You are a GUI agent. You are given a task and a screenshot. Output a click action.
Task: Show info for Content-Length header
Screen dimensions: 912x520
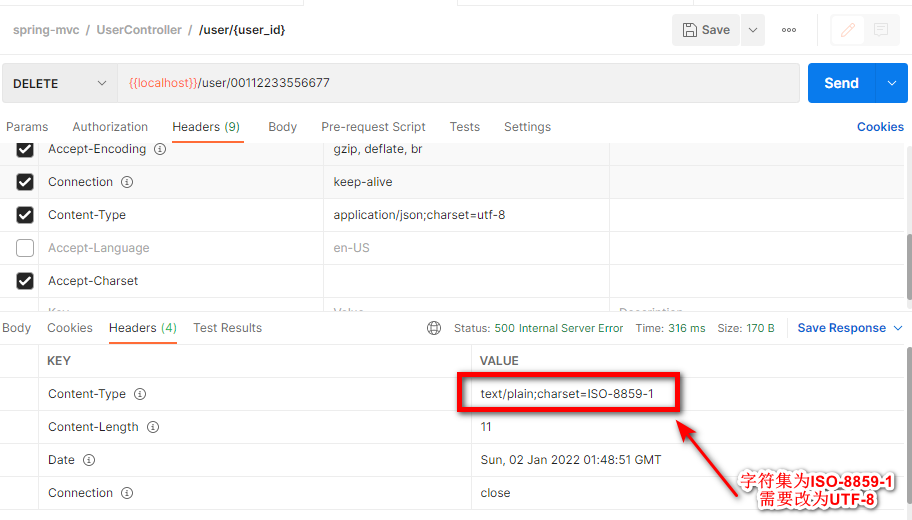[x=153, y=428]
